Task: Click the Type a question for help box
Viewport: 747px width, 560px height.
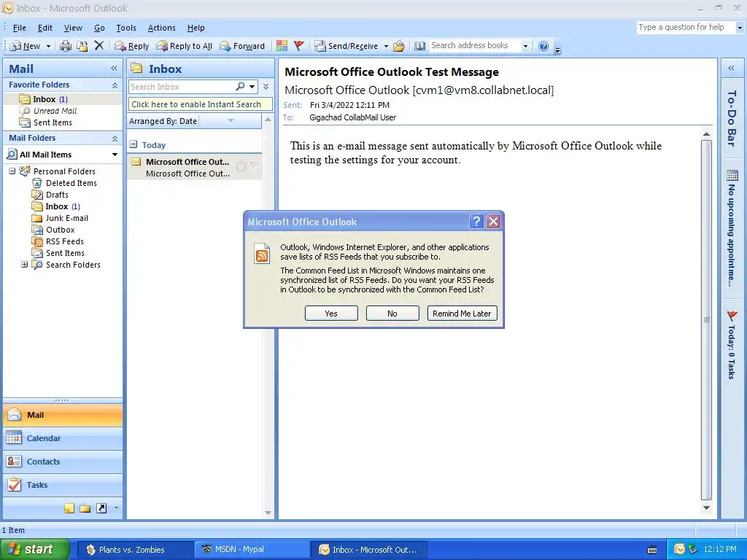Action: (x=686, y=27)
